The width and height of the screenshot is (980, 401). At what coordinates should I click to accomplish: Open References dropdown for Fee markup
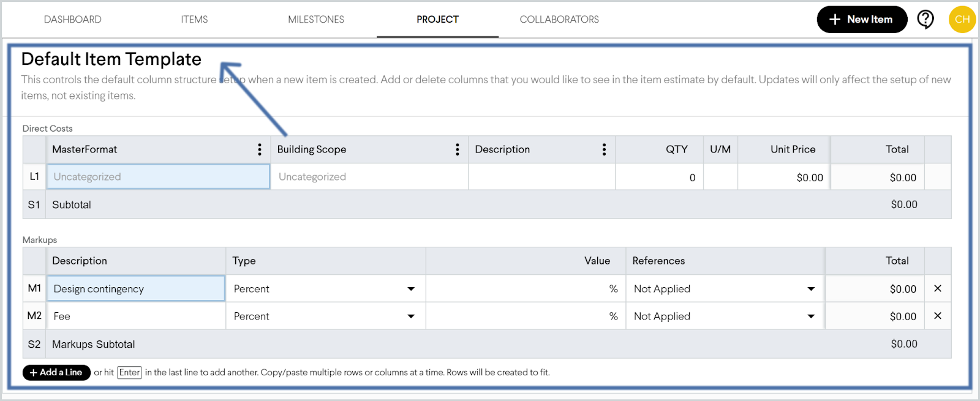pyautogui.click(x=811, y=317)
